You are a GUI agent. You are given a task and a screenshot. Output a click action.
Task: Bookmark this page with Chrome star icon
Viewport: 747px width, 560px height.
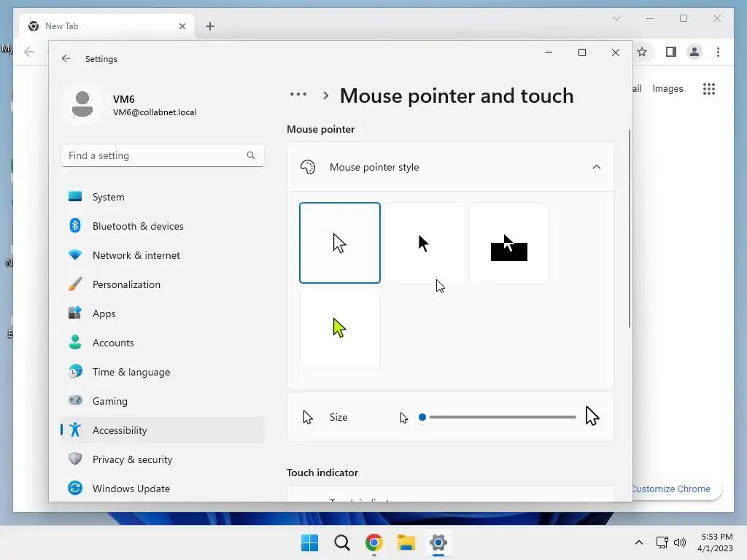[x=642, y=52]
